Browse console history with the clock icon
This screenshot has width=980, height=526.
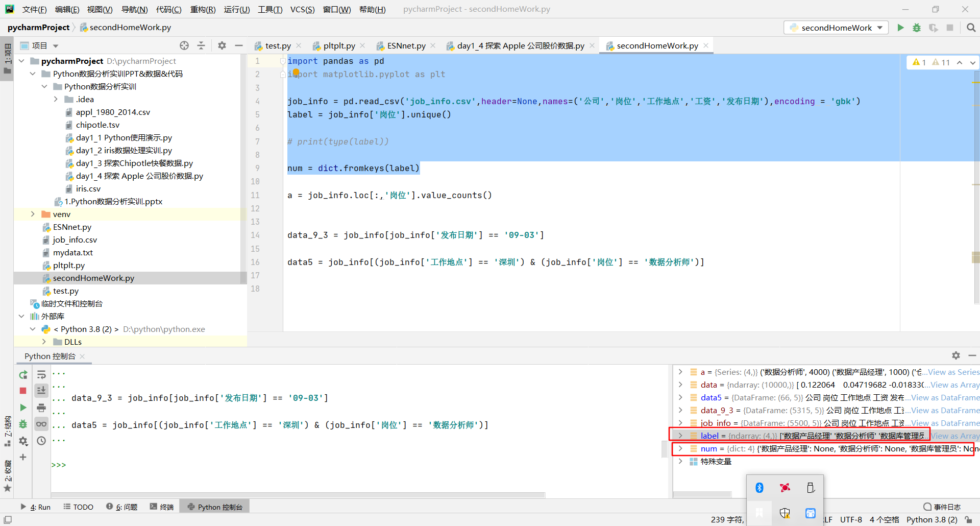pyautogui.click(x=41, y=441)
